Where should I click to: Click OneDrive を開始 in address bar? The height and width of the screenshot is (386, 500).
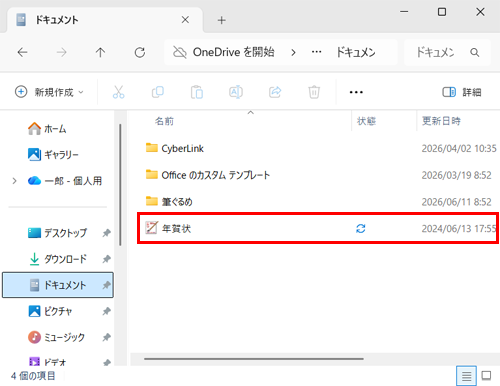click(234, 52)
